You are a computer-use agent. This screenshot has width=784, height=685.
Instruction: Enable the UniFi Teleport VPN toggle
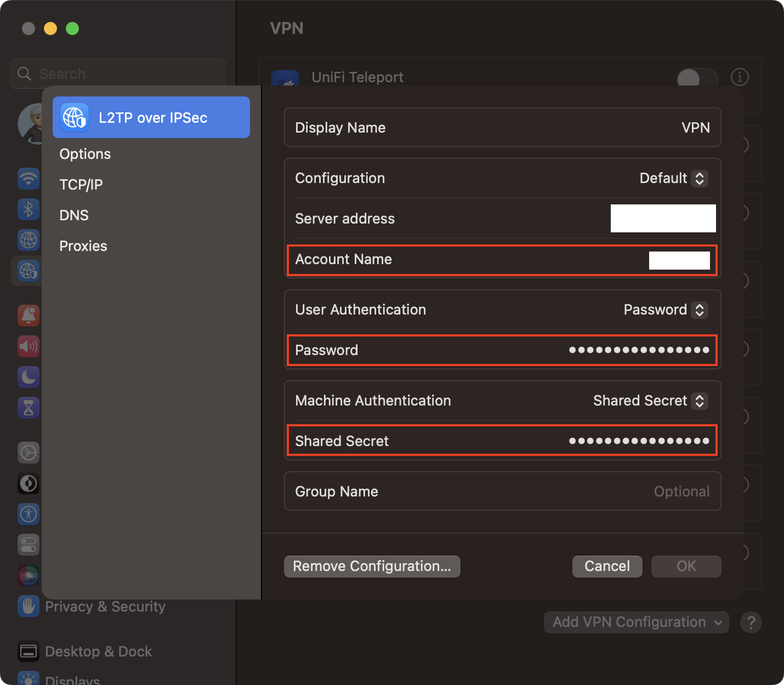(696, 77)
